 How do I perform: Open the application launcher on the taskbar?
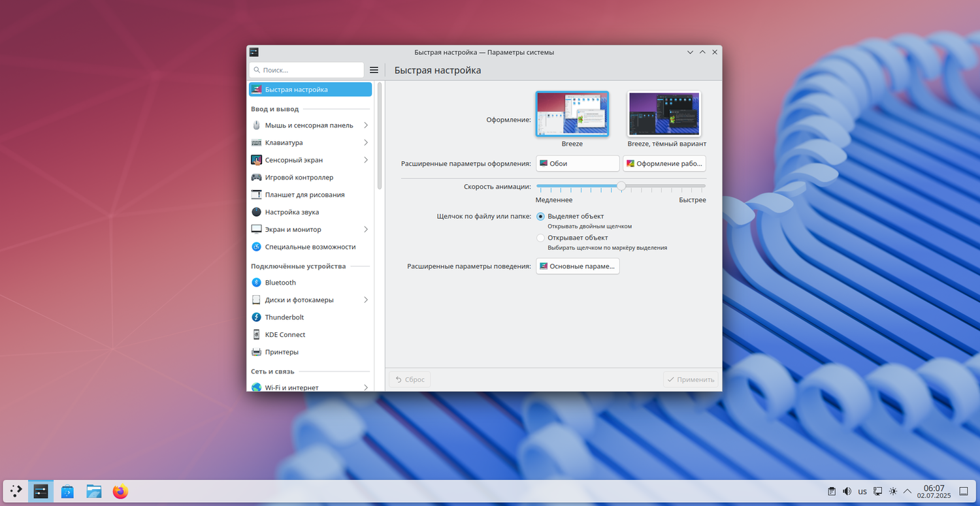point(16,491)
